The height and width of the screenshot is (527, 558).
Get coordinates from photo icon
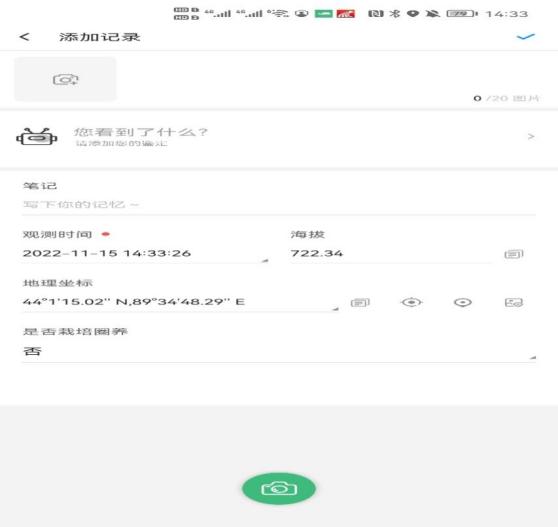pyautogui.click(x=514, y=302)
